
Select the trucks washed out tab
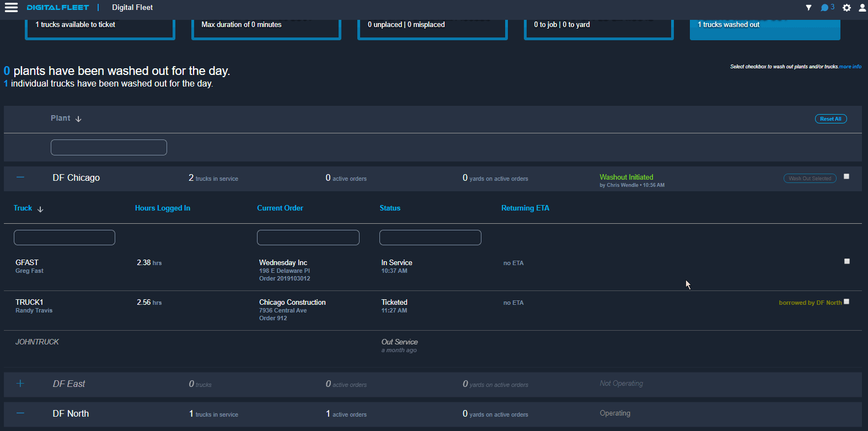pyautogui.click(x=764, y=28)
